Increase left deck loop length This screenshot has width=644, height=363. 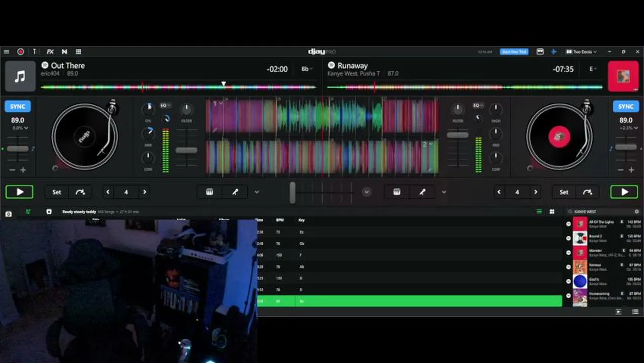coord(145,192)
